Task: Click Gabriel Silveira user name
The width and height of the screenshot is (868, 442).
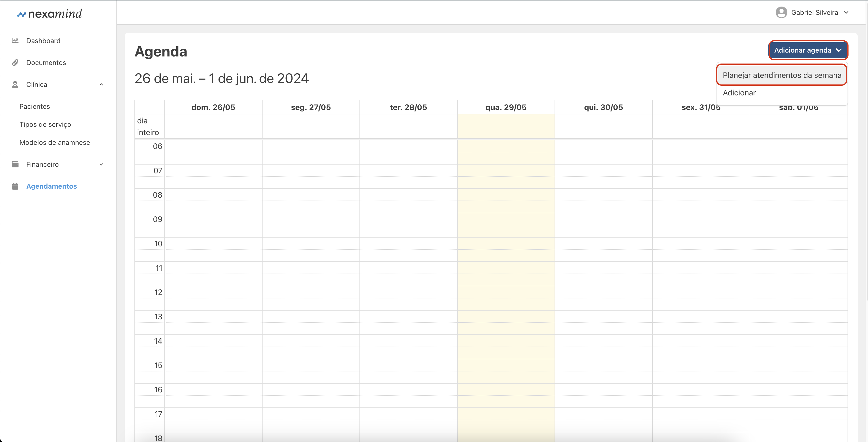Action: [814, 12]
